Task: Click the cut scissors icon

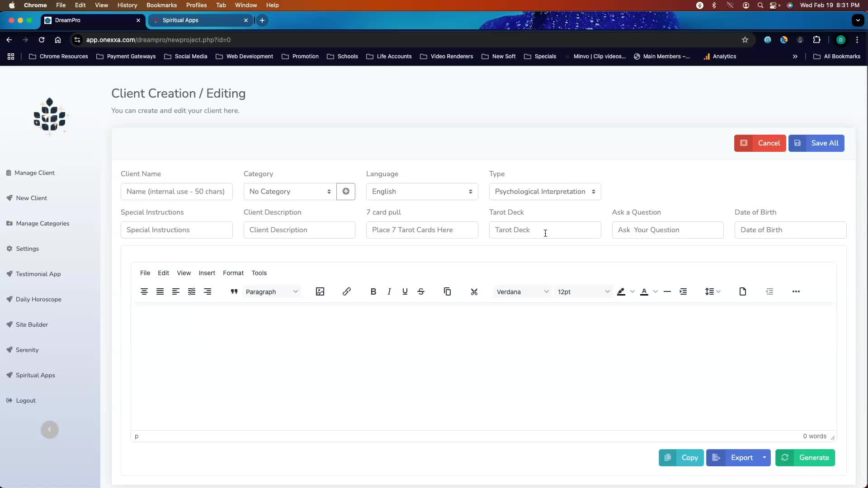Action: tap(474, 292)
